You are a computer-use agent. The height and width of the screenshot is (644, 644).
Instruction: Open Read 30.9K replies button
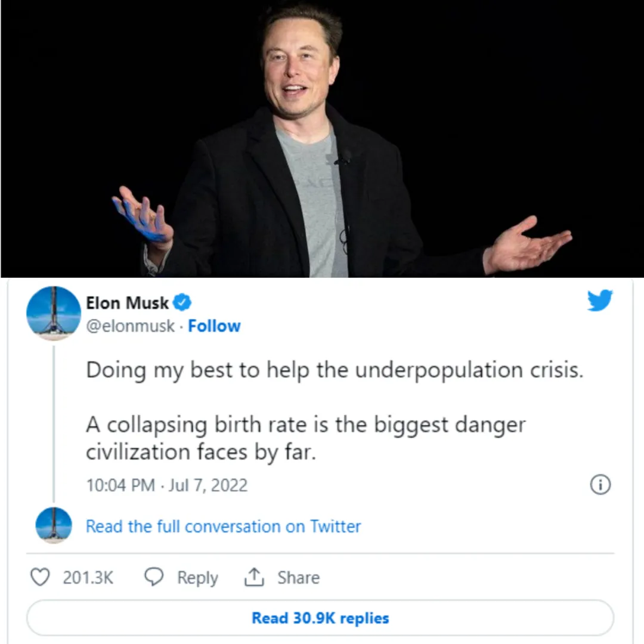point(320,618)
